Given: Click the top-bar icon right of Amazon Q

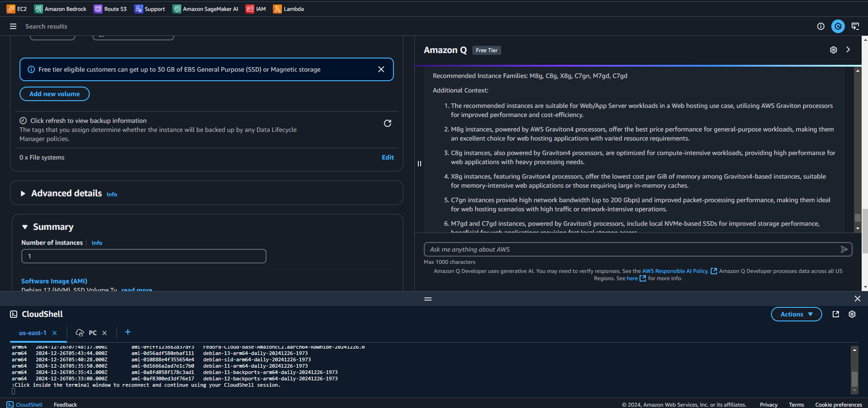Looking at the screenshot, I should click(855, 26).
